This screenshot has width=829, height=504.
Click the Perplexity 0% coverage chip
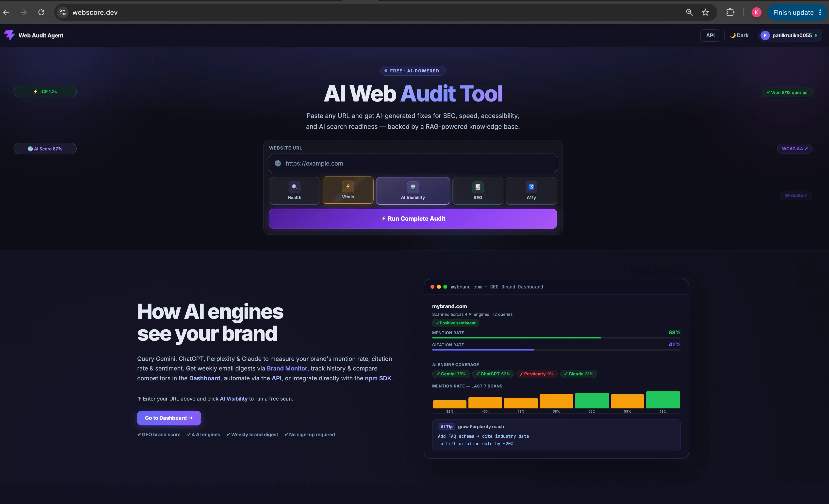[x=537, y=374]
